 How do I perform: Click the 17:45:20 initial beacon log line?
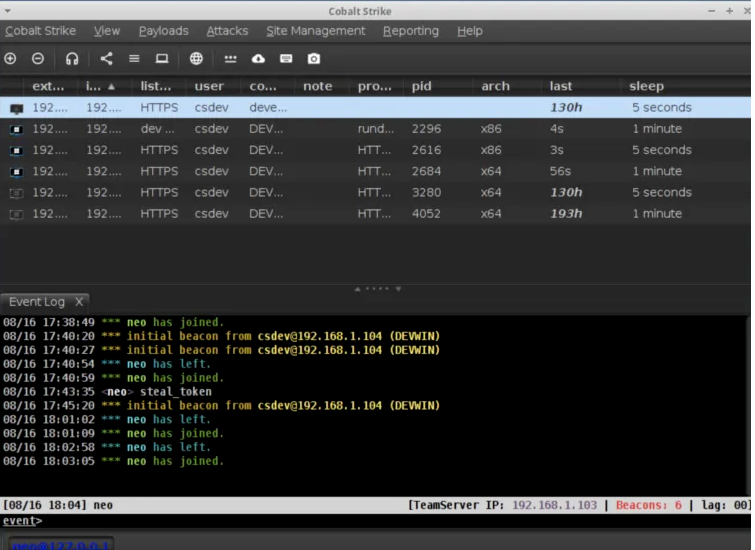(x=221, y=406)
